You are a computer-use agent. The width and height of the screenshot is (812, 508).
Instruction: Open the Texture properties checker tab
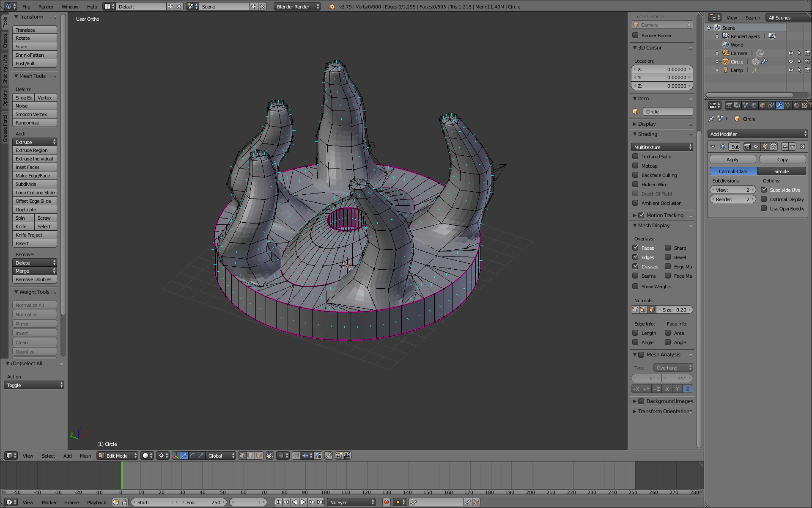click(805, 105)
